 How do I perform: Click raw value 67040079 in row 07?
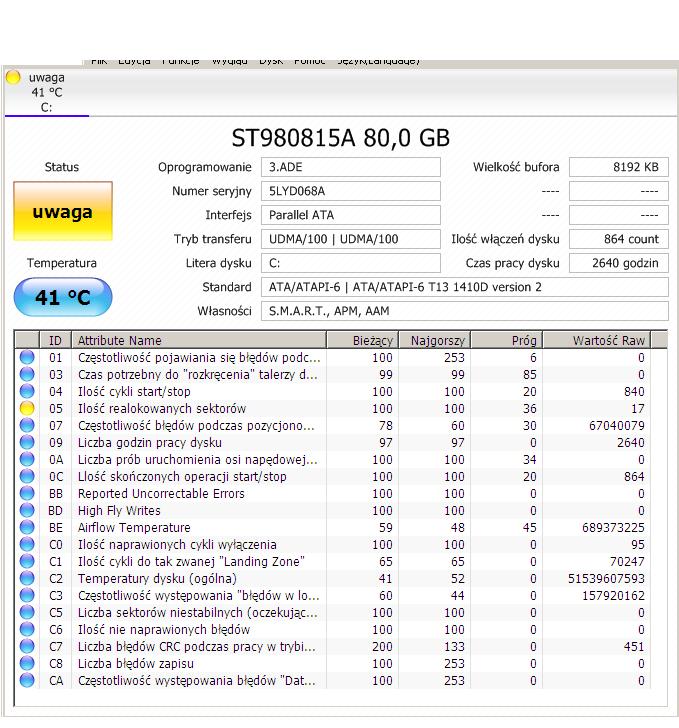point(616,425)
